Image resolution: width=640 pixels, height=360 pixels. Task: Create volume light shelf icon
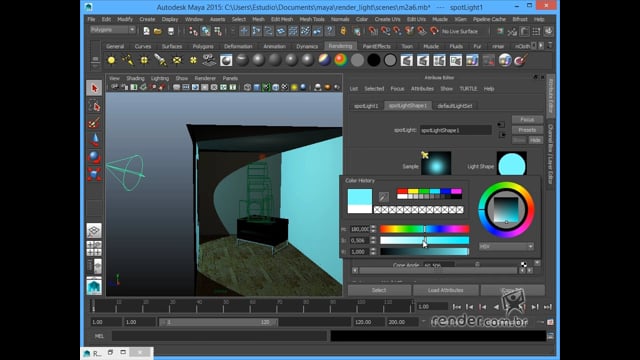[x=193, y=60]
